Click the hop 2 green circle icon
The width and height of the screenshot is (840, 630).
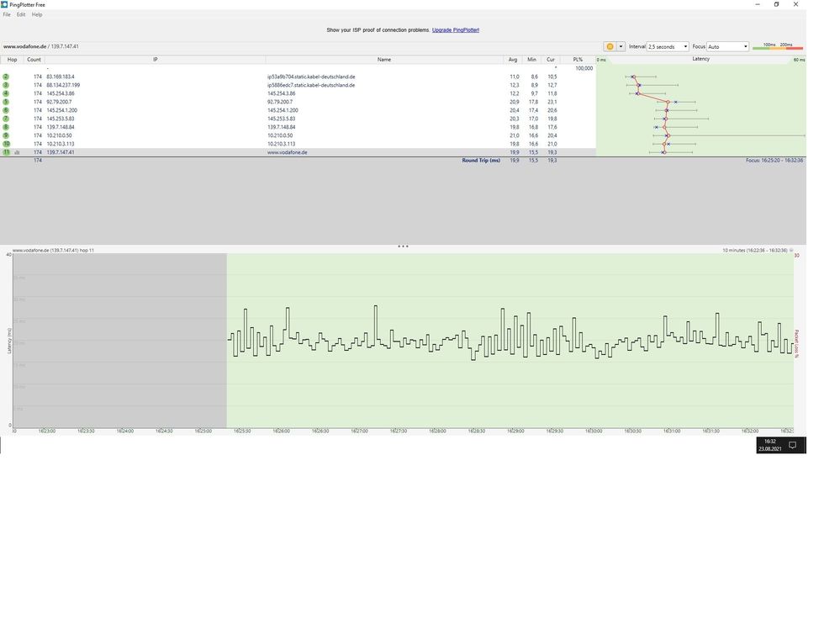click(x=6, y=77)
